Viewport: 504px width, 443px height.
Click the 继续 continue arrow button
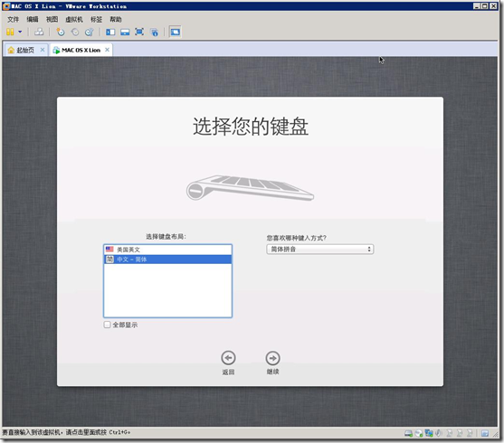(272, 358)
